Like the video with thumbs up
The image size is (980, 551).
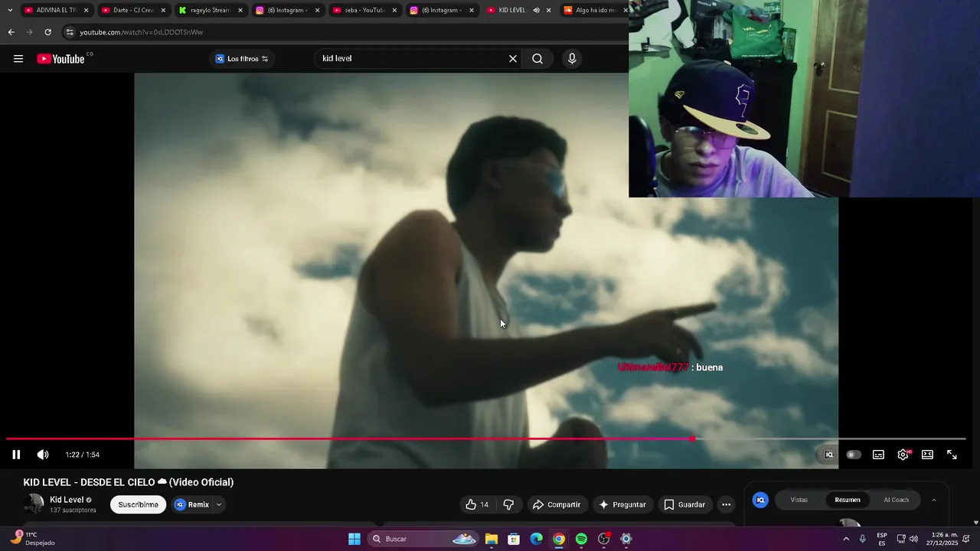click(x=477, y=504)
